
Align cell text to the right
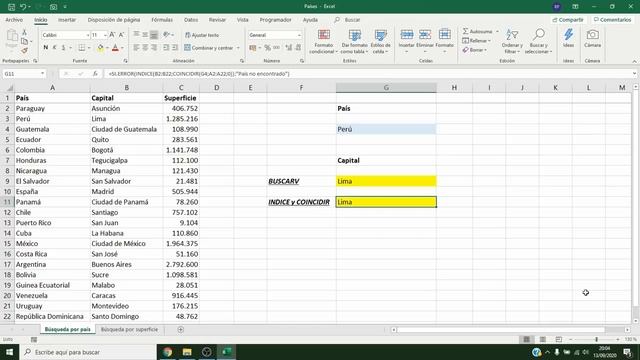(x=154, y=48)
